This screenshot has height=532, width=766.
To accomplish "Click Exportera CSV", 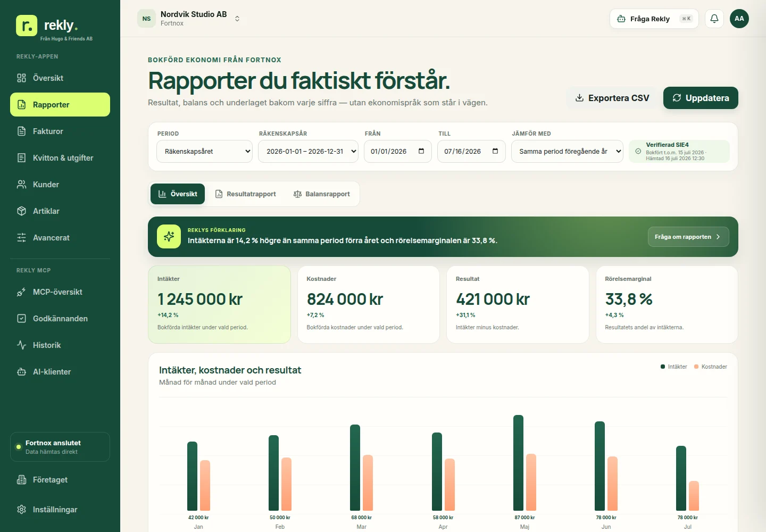I will click(x=612, y=98).
